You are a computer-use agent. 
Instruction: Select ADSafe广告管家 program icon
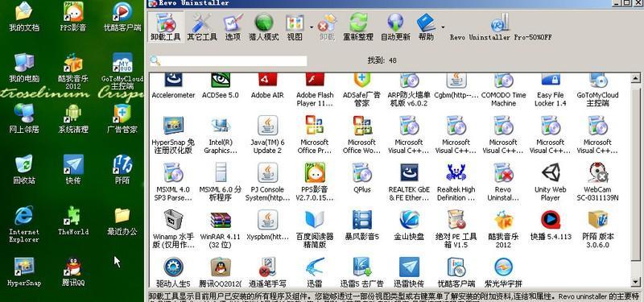[x=361, y=90]
